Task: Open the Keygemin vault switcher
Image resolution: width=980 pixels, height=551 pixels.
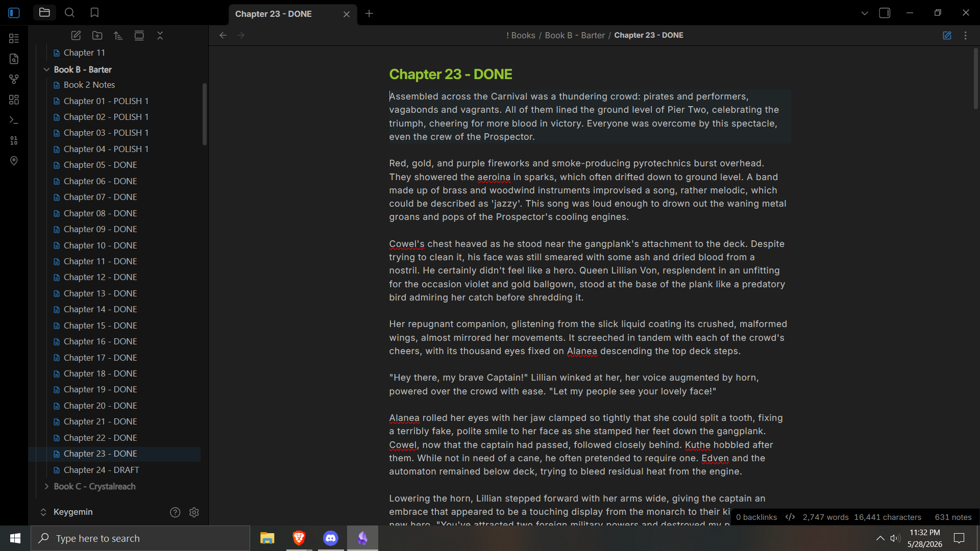Action: 66,512
